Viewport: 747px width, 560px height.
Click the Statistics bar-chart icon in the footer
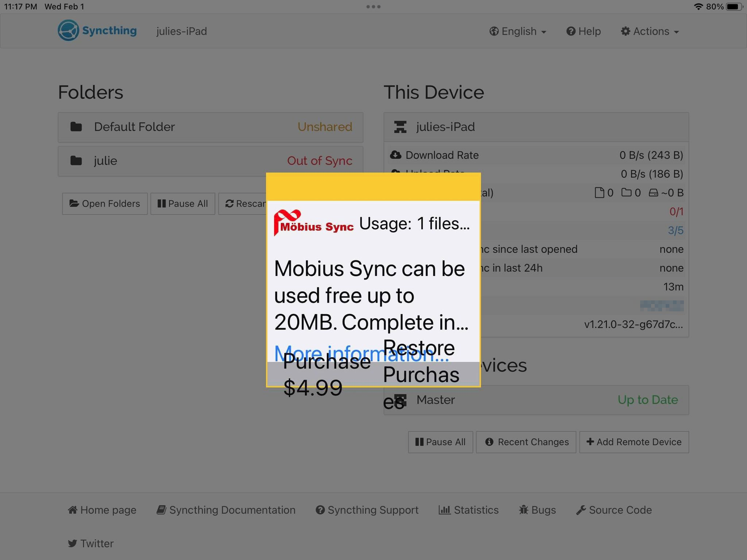pyautogui.click(x=444, y=510)
